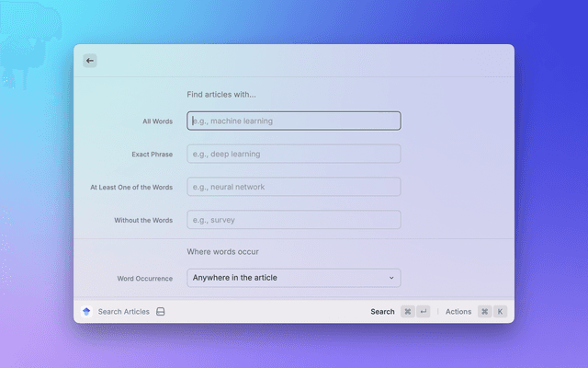This screenshot has width=588, height=368.
Task: Go back using the arrow button
Action: pyautogui.click(x=90, y=61)
